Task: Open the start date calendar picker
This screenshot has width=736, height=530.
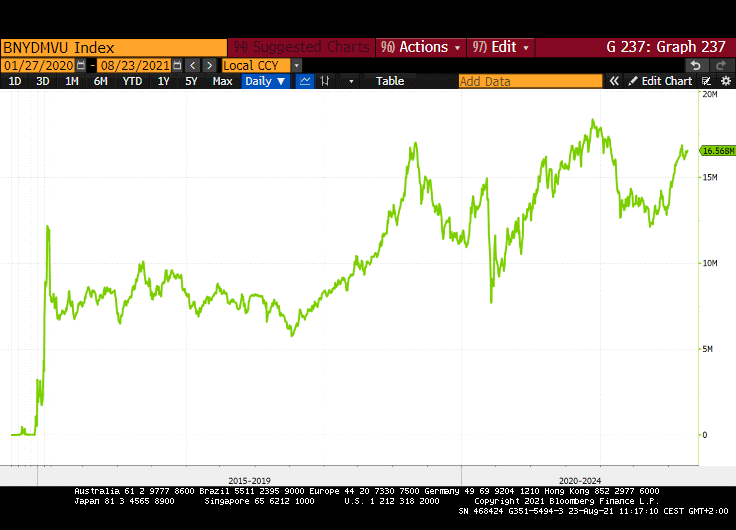Action: coord(82,65)
